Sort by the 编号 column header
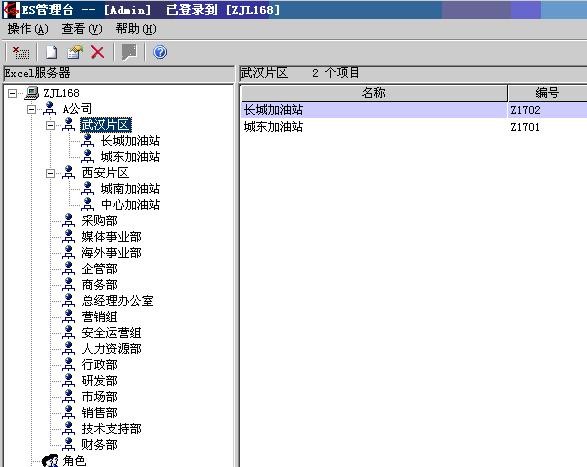This screenshot has width=587, height=467. (x=547, y=93)
